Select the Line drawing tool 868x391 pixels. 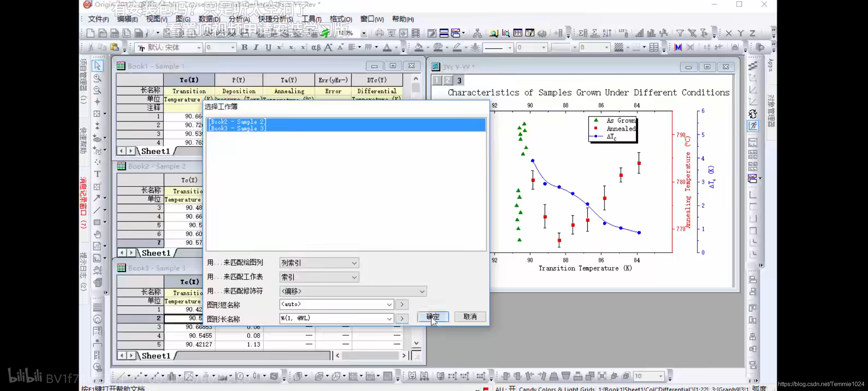(x=97, y=210)
